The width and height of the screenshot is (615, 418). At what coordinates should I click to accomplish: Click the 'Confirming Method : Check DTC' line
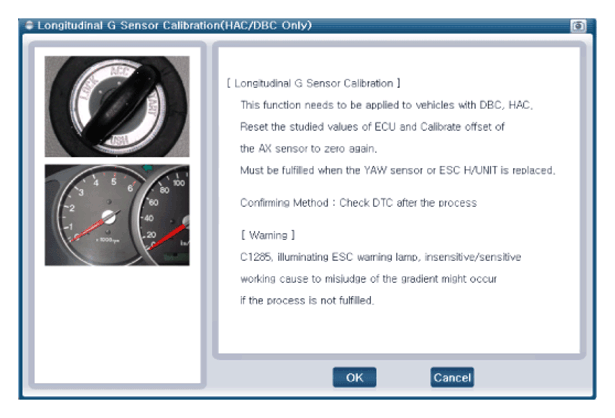(x=358, y=203)
